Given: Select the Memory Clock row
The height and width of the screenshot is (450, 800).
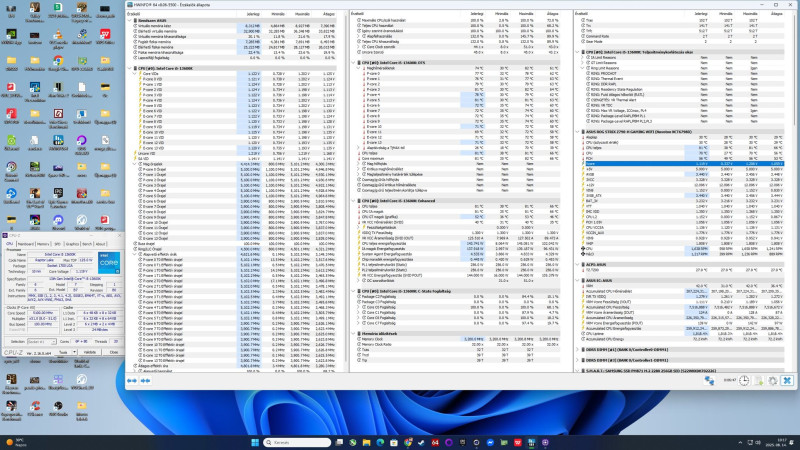Looking at the screenshot, I should (458, 339).
